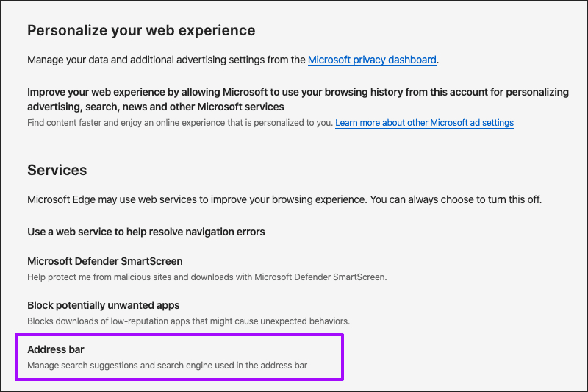
Task: Click blank area between Personalize and Services sections
Action: pos(294,146)
